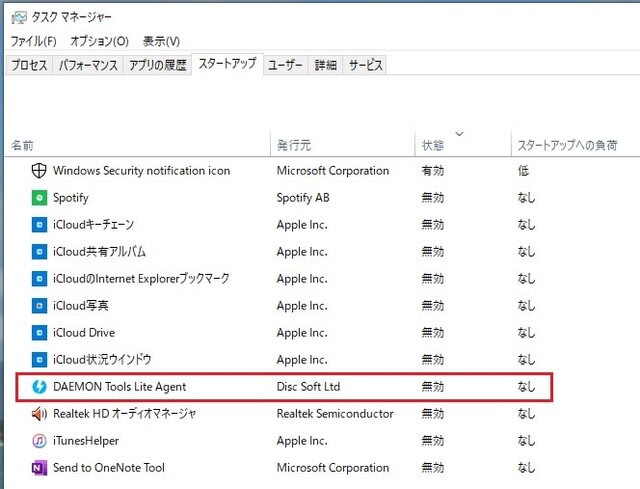This screenshot has width=640, height=489.
Task: Switch to the サービス tab
Action: point(365,65)
